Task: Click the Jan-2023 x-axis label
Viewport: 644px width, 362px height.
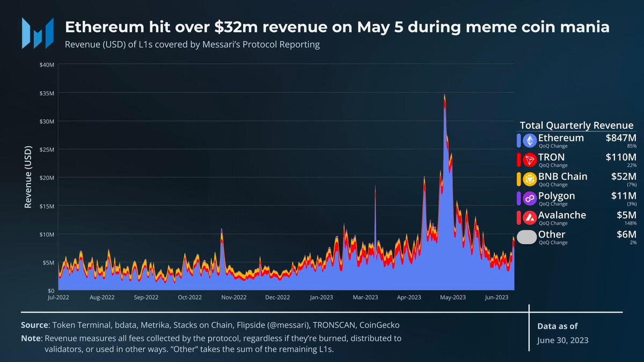Action: click(322, 297)
